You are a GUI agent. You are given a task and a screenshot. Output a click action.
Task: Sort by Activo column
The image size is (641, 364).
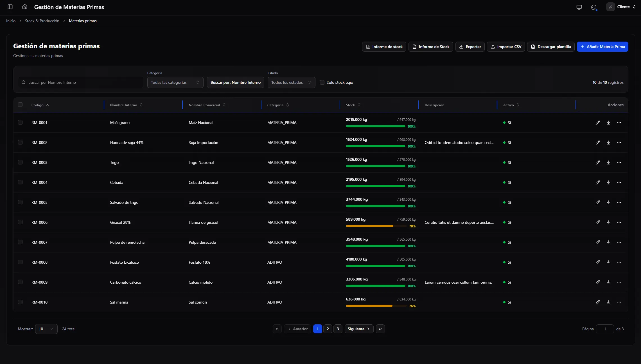pyautogui.click(x=511, y=105)
